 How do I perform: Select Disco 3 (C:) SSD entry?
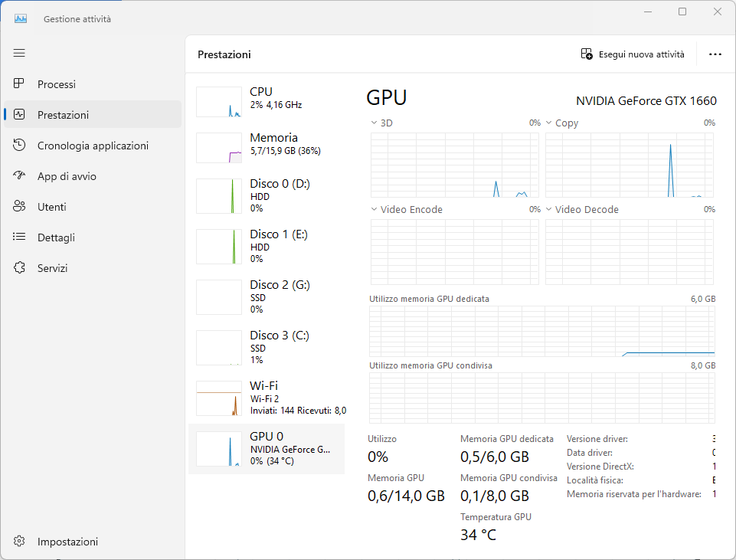click(x=267, y=347)
